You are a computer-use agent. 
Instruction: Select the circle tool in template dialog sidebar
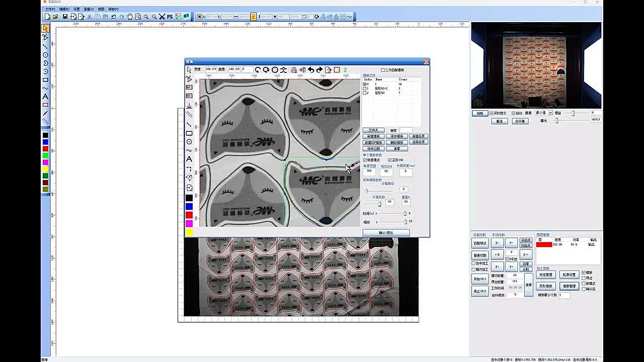[189, 142]
